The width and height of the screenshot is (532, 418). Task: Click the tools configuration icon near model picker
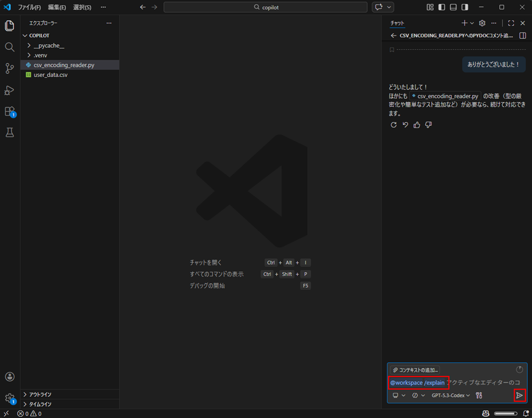pyautogui.click(x=479, y=395)
